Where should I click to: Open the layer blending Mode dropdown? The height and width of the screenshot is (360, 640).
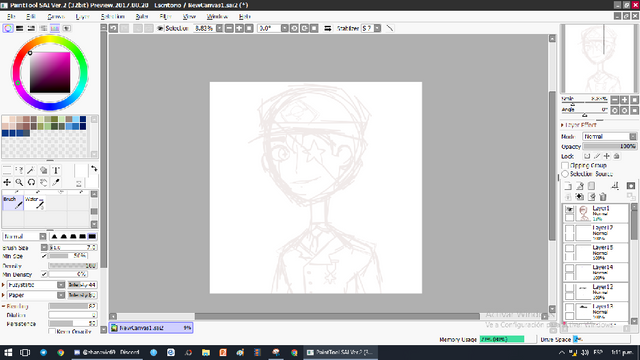pyautogui.click(x=609, y=136)
